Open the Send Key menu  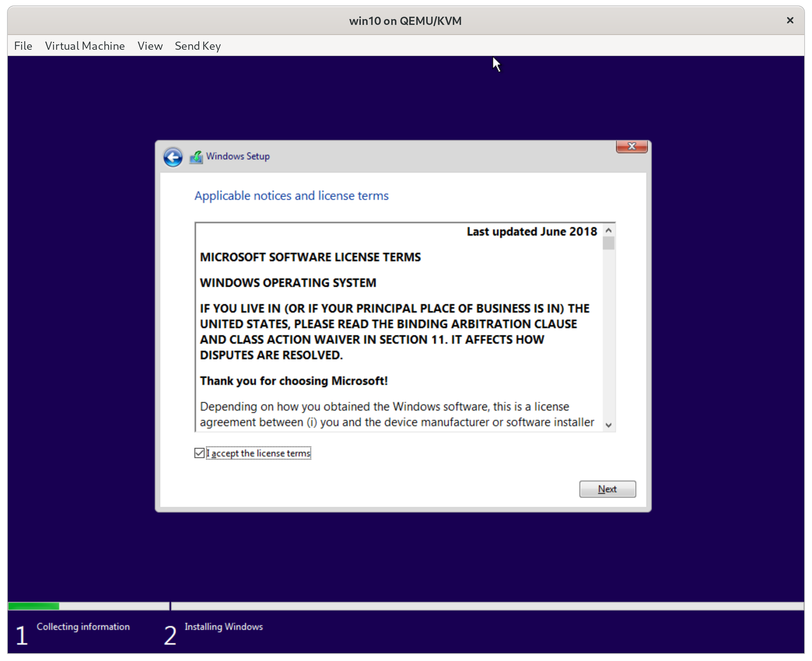click(198, 45)
